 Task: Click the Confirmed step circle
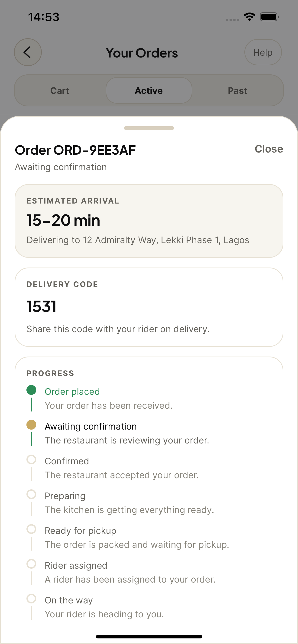pyautogui.click(x=31, y=459)
